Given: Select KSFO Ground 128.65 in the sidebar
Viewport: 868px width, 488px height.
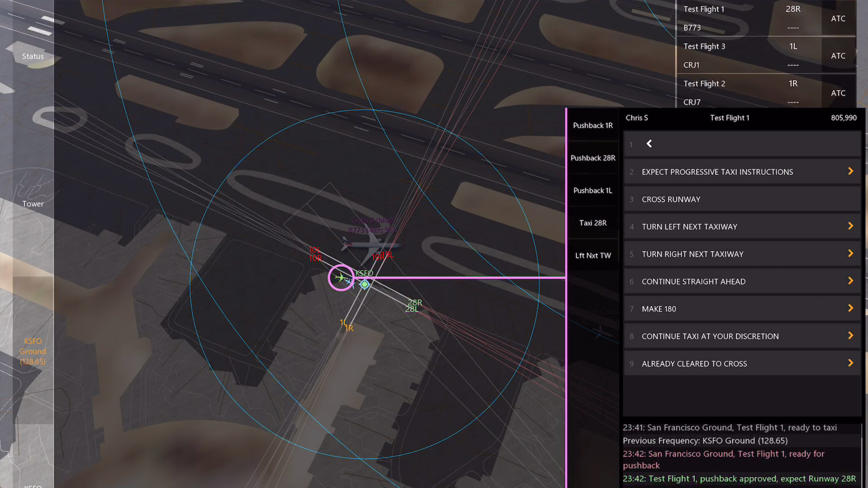Looking at the screenshot, I should pos(33,351).
